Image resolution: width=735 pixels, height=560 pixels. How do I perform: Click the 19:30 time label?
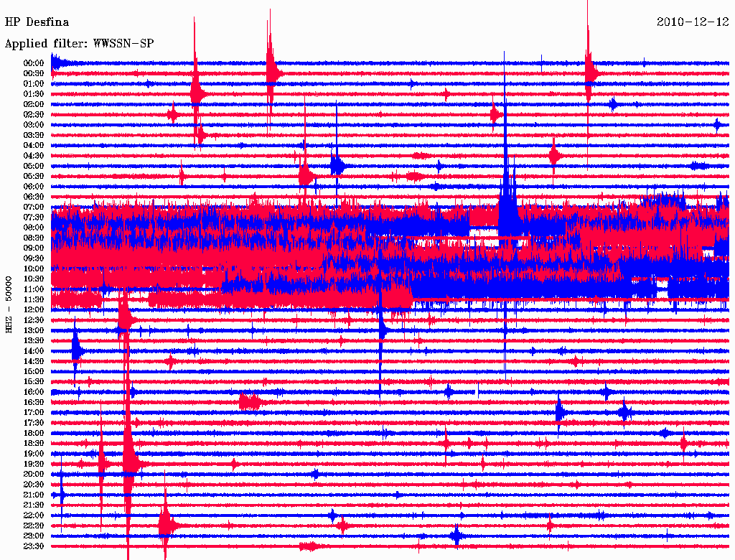click(x=34, y=464)
